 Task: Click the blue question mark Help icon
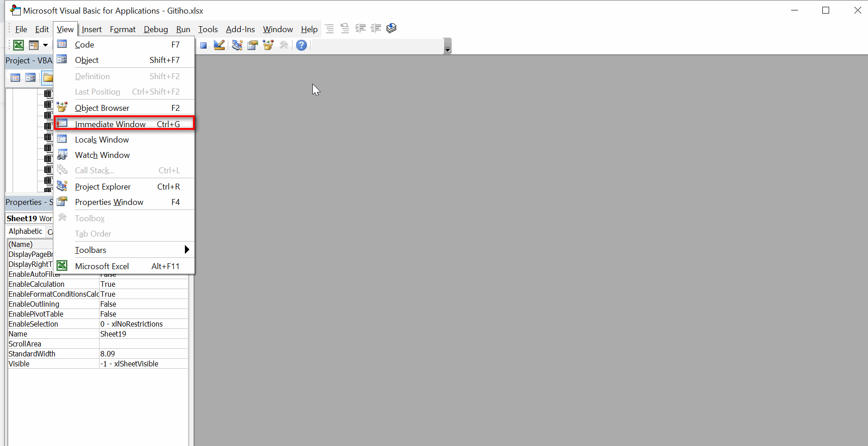coord(302,45)
